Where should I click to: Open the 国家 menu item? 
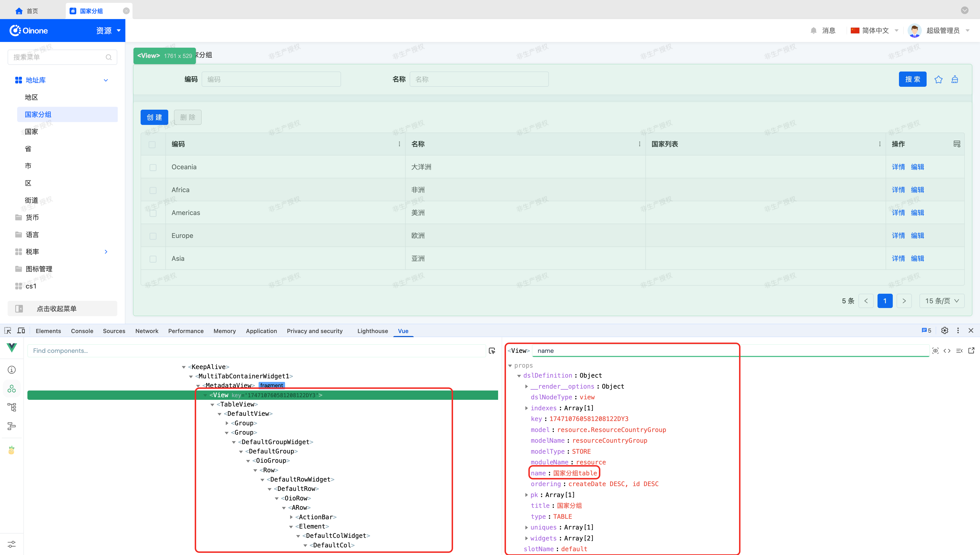coord(31,132)
